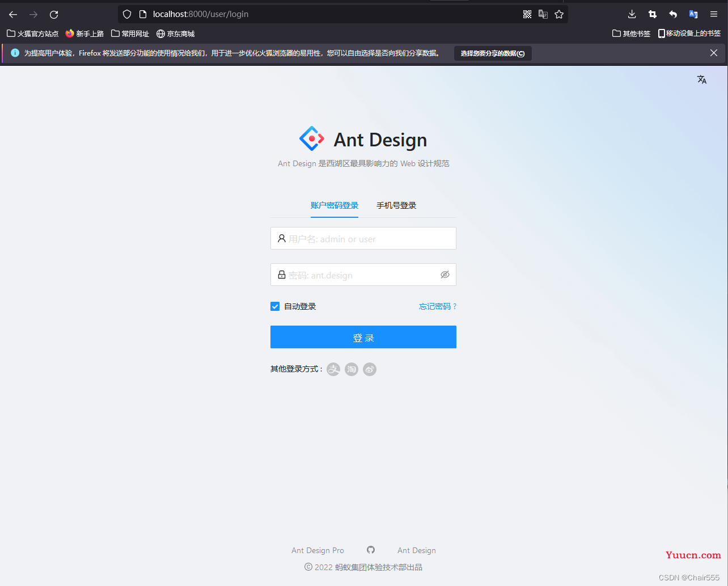The image size is (728, 586).
Task: Switch language using the page translate icon
Action: (702, 79)
